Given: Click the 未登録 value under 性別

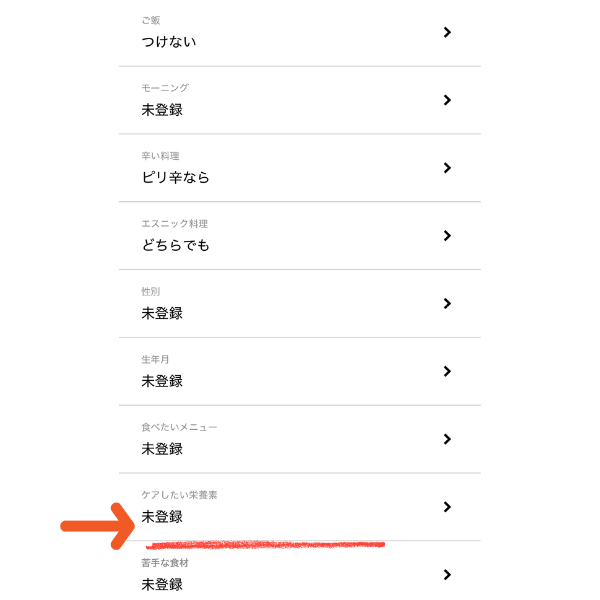Looking at the screenshot, I should [162, 313].
